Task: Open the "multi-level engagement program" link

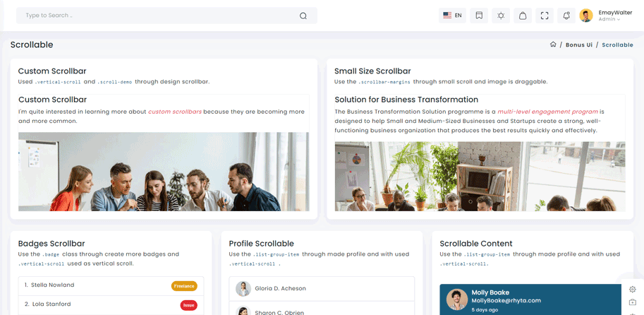Action: 547,112
